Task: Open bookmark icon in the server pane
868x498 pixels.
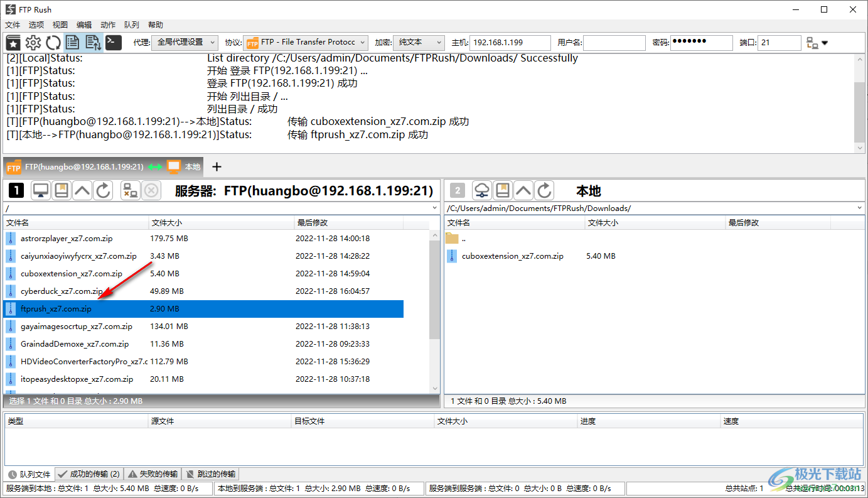Action: [62, 190]
